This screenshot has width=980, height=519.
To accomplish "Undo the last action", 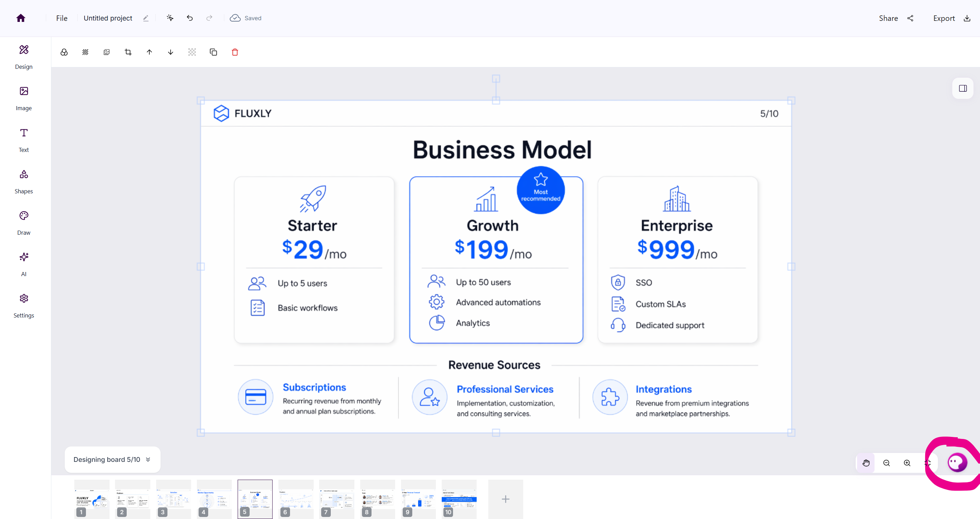I will (190, 18).
